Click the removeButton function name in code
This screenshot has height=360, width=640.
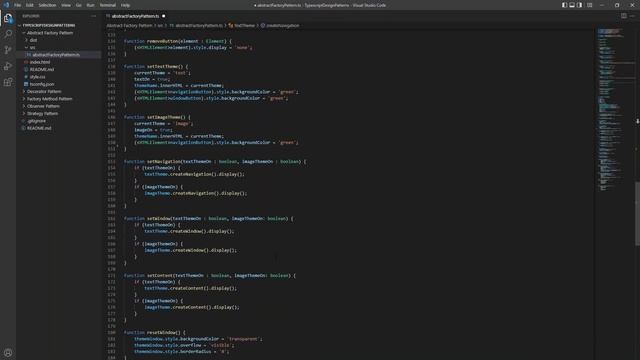click(162, 41)
